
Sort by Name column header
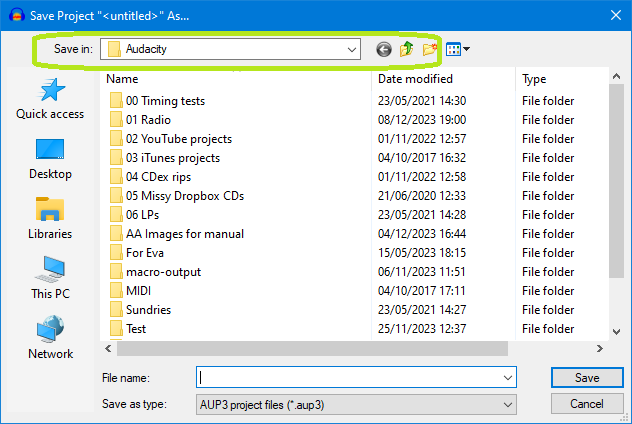pyautogui.click(x=122, y=79)
